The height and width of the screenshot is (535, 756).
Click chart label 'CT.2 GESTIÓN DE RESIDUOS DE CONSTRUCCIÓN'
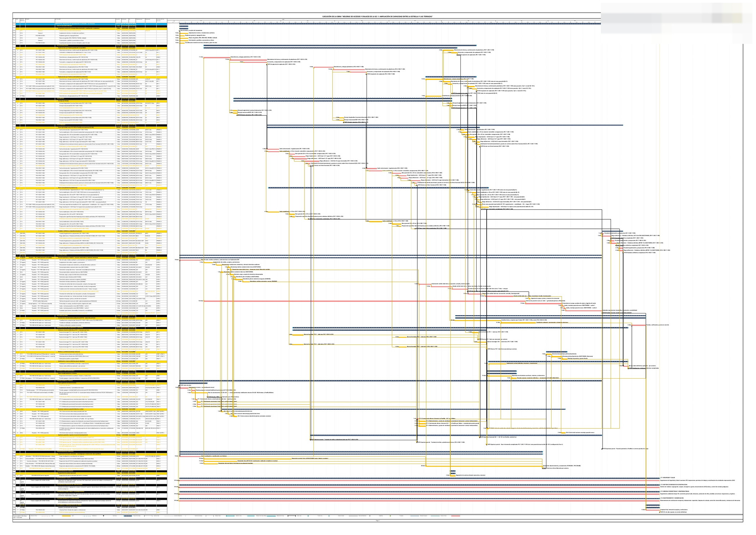pyautogui.click(x=673, y=485)
